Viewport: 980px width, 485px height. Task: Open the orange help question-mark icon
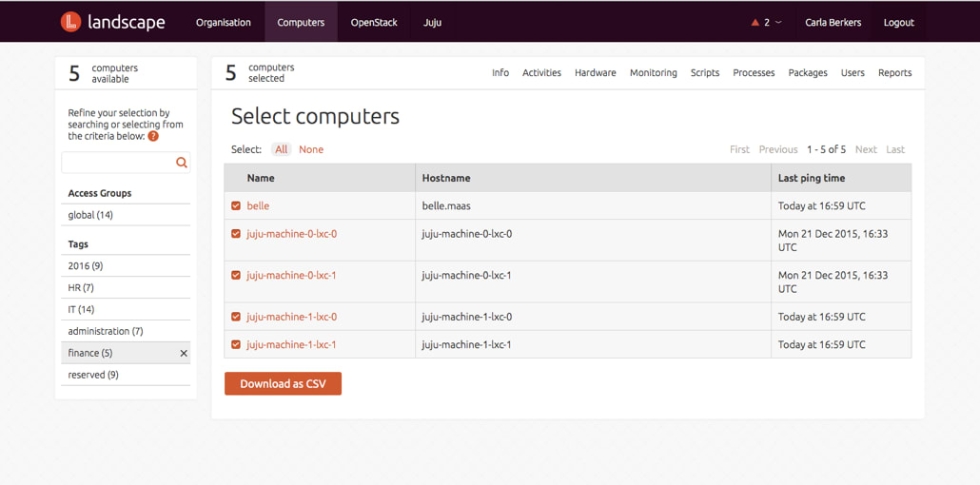click(153, 136)
